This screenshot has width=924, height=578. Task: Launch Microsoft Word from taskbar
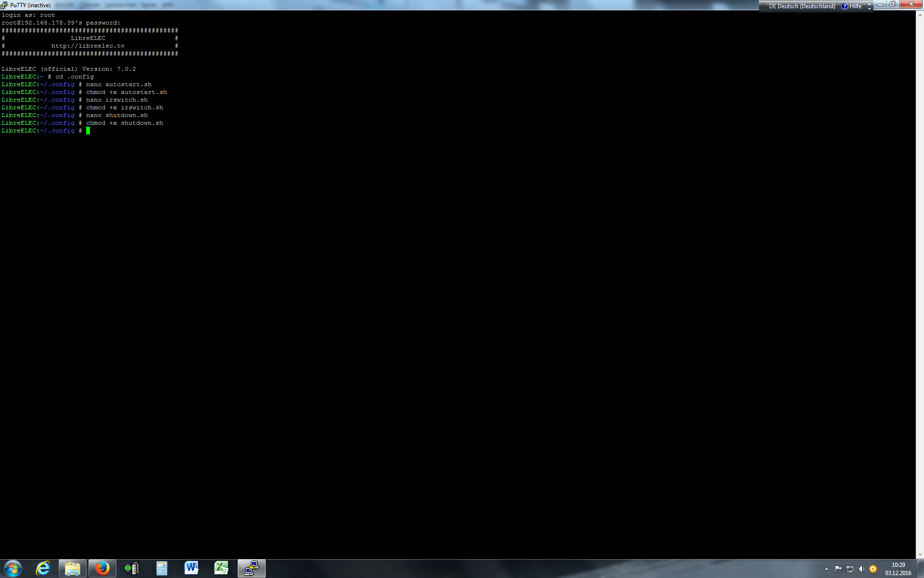(x=192, y=568)
